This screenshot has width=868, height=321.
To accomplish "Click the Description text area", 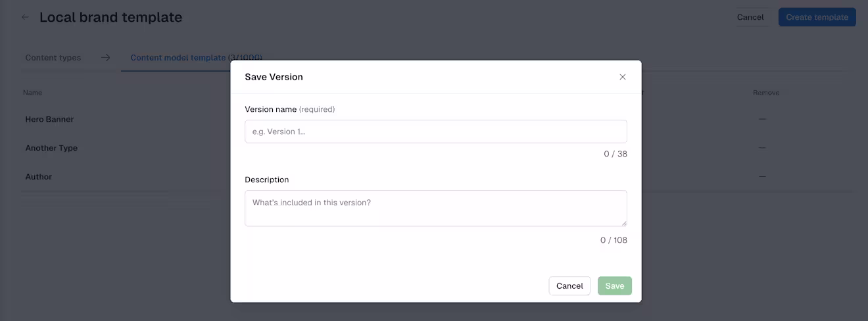I will tap(436, 209).
